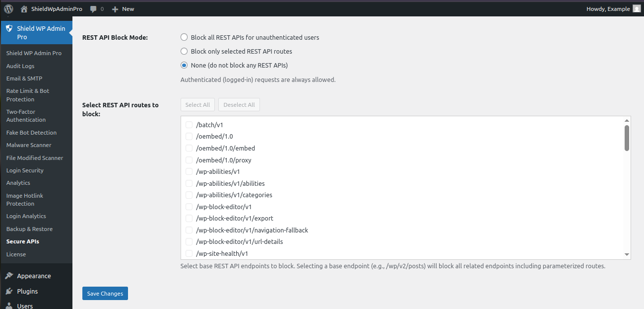Check the /wp-block-editor/v1/export checkbox
The width and height of the screenshot is (644, 309).
coord(189,218)
